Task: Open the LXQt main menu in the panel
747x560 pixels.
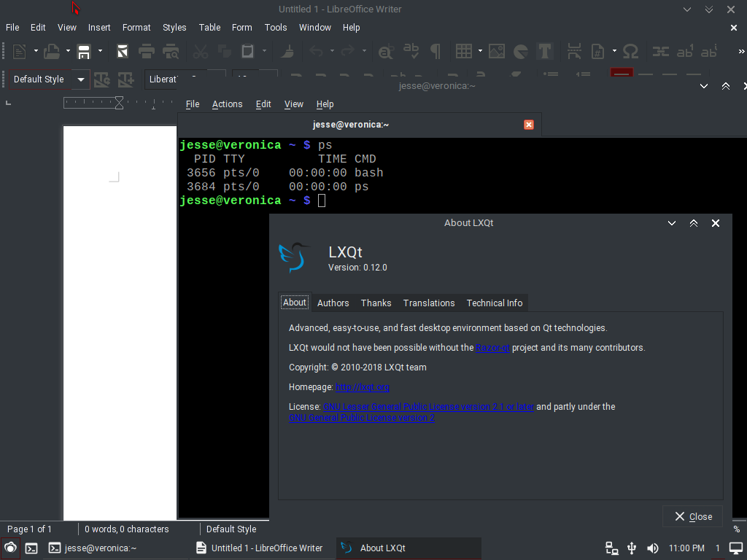Action: (10, 548)
